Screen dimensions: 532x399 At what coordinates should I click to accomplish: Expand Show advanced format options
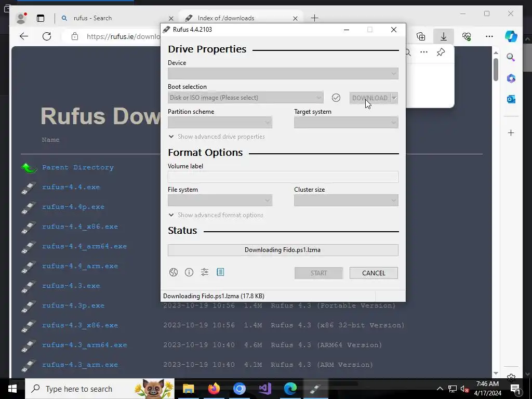pyautogui.click(x=216, y=215)
